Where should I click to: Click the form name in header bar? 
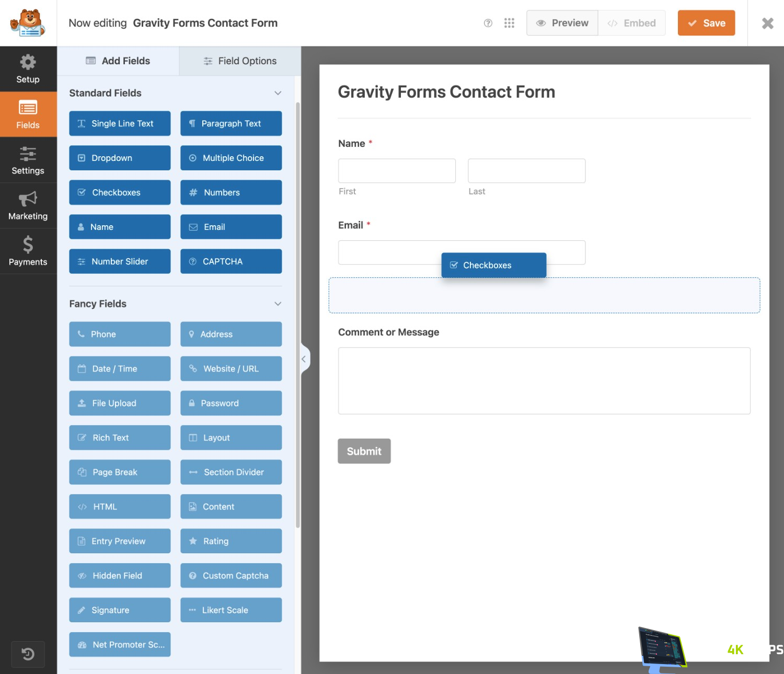click(205, 23)
